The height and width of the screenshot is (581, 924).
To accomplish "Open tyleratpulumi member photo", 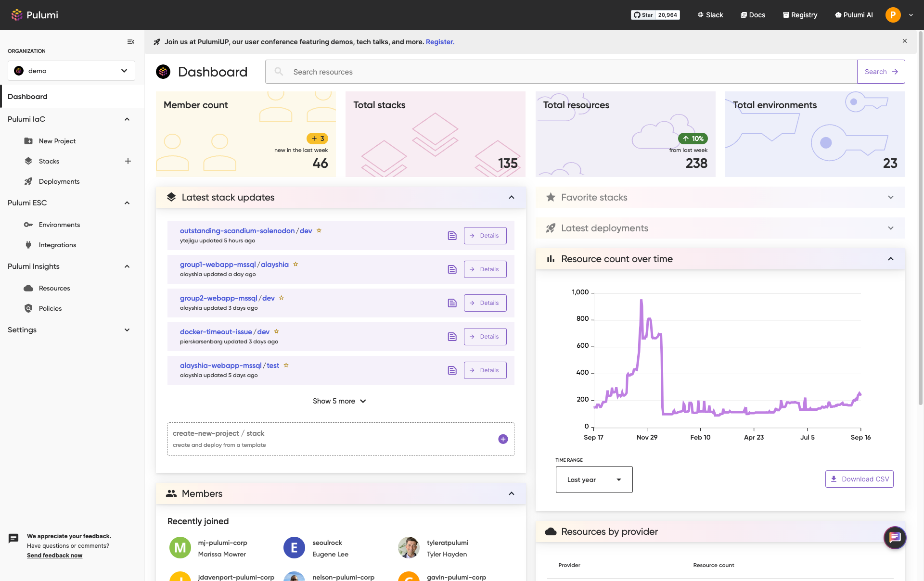I will point(409,548).
